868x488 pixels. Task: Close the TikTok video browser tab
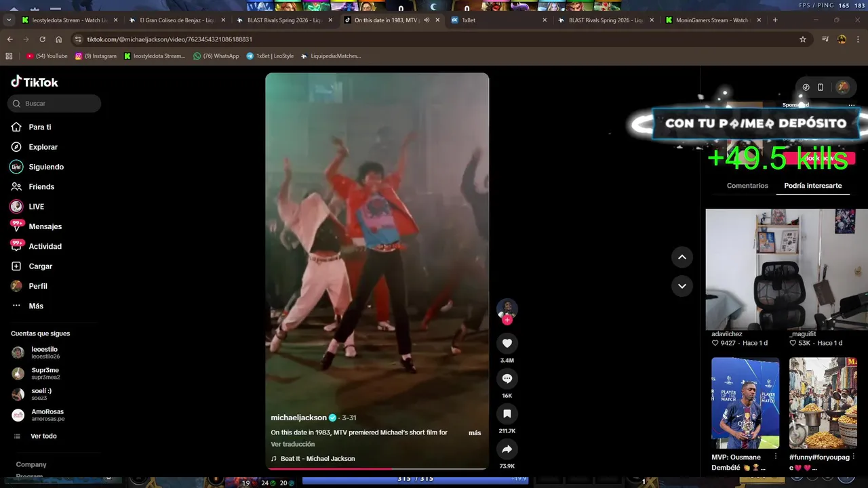[437, 20]
